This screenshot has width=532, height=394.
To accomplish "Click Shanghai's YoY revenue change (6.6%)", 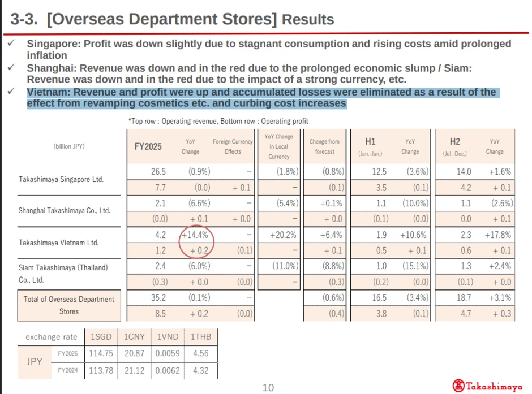I will (x=199, y=203).
